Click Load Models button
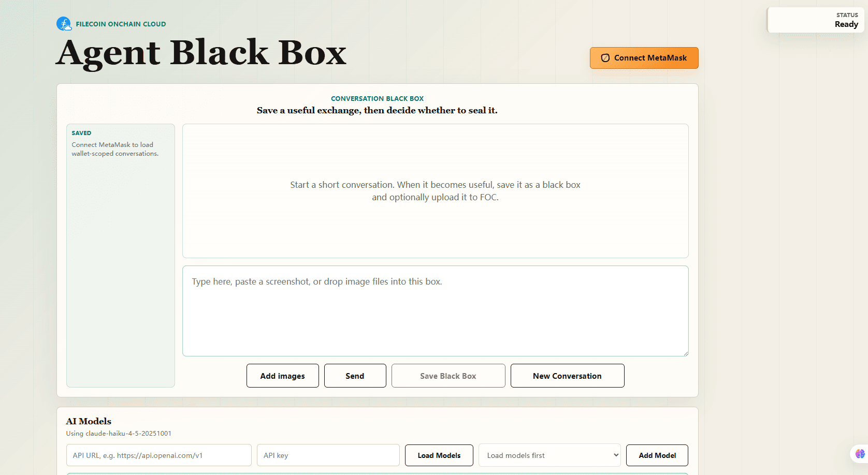The image size is (868, 475). pyautogui.click(x=439, y=455)
